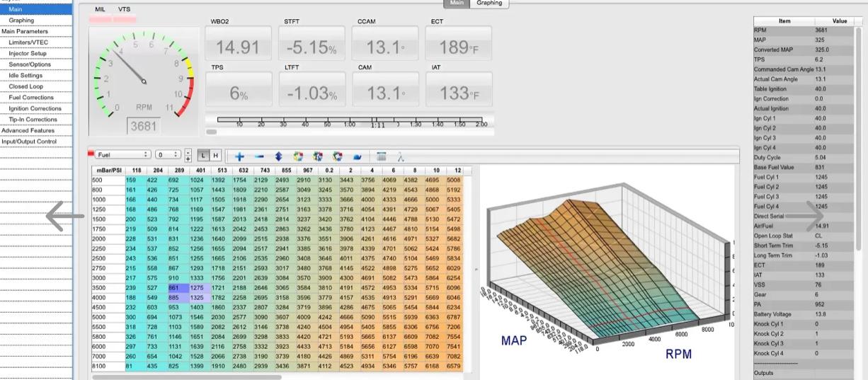Open Fuel Corrections in the sidebar
The width and height of the screenshot is (868, 380).
click(x=31, y=97)
